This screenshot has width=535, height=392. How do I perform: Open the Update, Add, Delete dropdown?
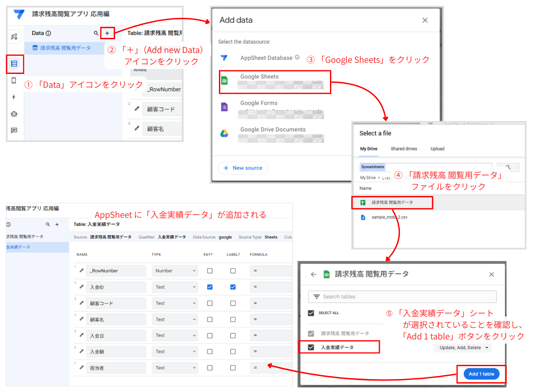(x=462, y=347)
